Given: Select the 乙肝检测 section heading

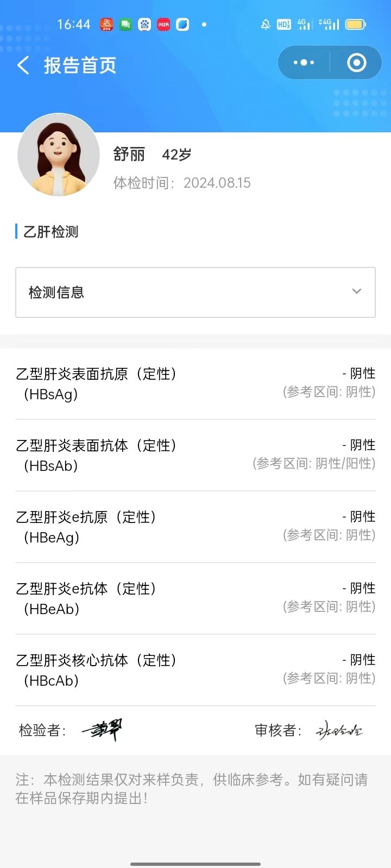Looking at the screenshot, I should [51, 232].
